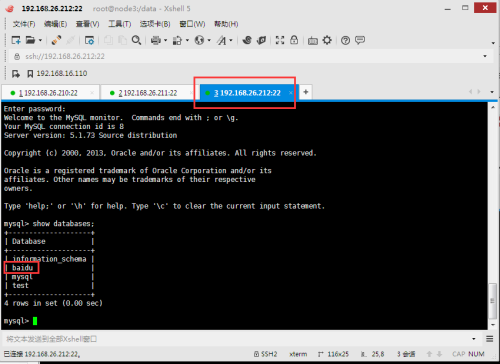The width and height of the screenshot is (500, 364).
Task: Click the Print toolbar icon
Action: point(155,40)
